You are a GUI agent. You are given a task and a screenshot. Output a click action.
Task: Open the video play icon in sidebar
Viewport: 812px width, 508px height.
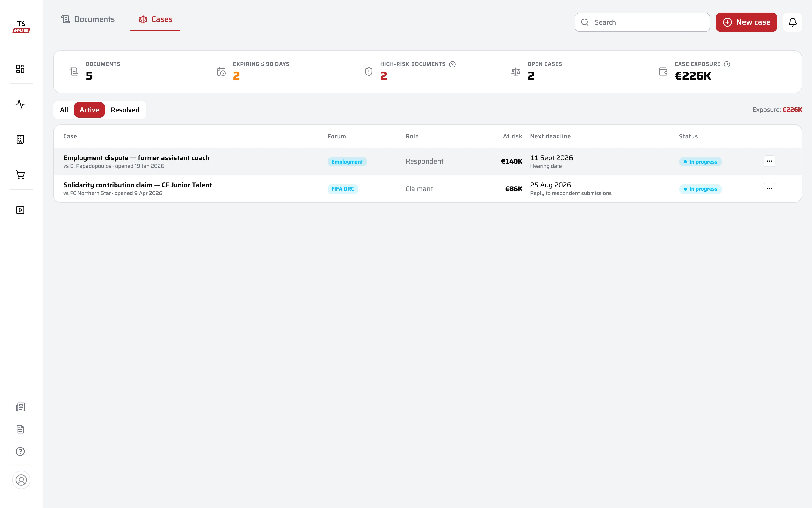click(21, 210)
